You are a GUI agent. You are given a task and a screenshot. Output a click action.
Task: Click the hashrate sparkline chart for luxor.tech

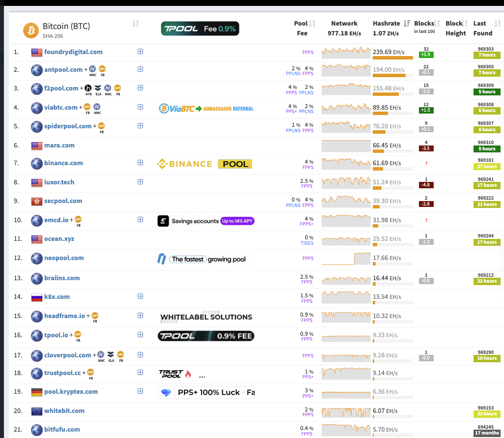[x=346, y=182]
